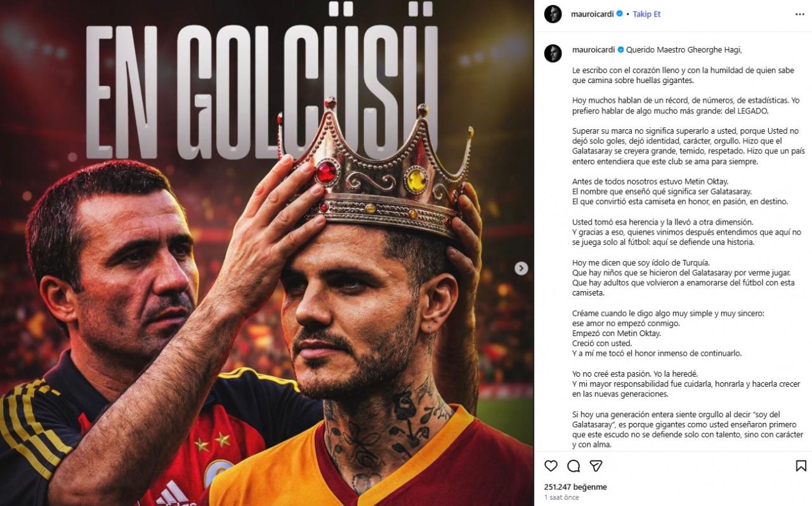The image size is (812, 506).
Task: Open comments via the speech bubble icon
Action: (573, 466)
